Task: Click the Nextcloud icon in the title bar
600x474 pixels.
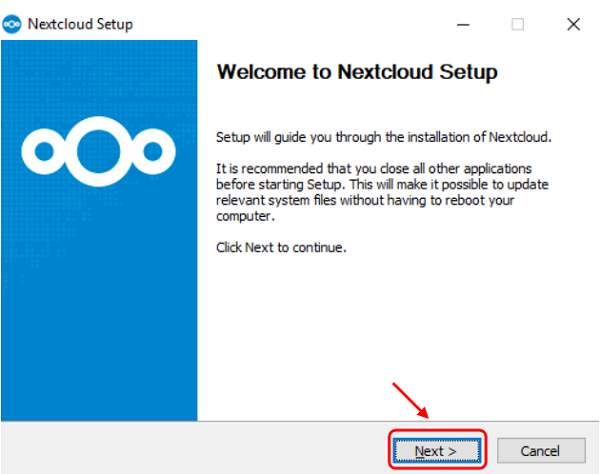Action: (13, 24)
